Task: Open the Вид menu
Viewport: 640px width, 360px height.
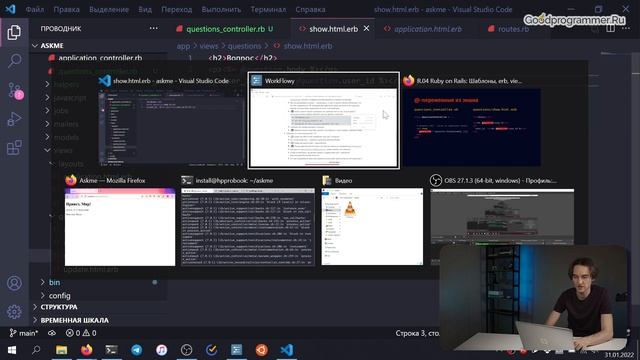Action: point(145,9)
